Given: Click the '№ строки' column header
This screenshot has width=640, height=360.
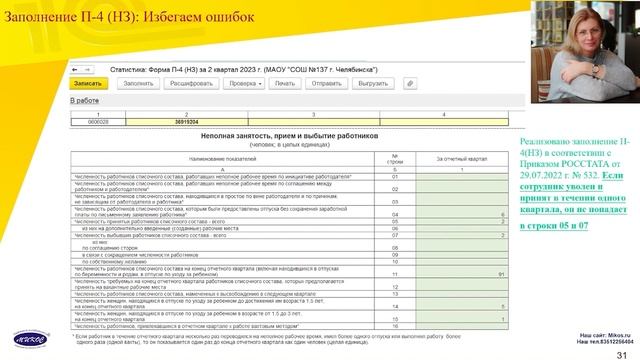Looking at the screenshot, I should coord(395,159).
